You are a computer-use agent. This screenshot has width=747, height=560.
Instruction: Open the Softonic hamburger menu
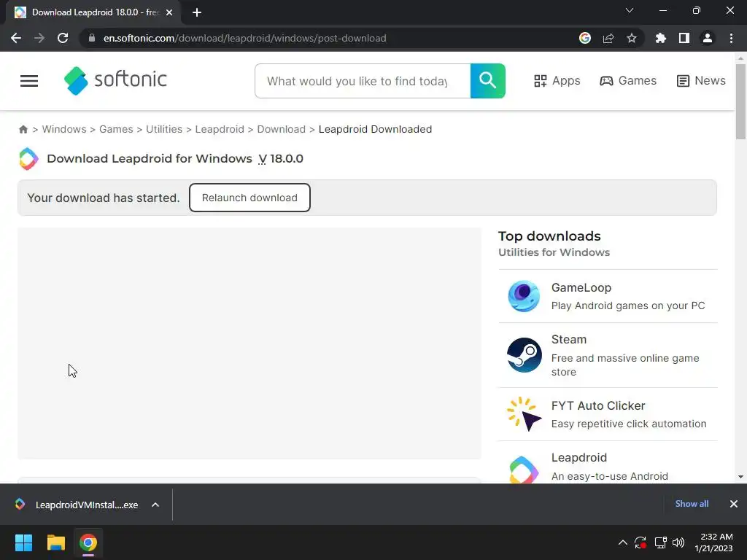tap(29, 81)
